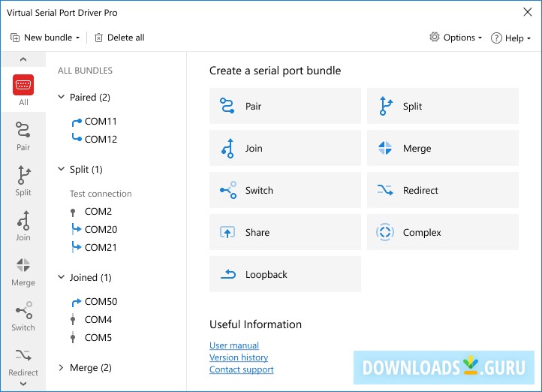Select the Pair sidebar icon
This screenshot has height=392, width=542.
pos(23,130)
